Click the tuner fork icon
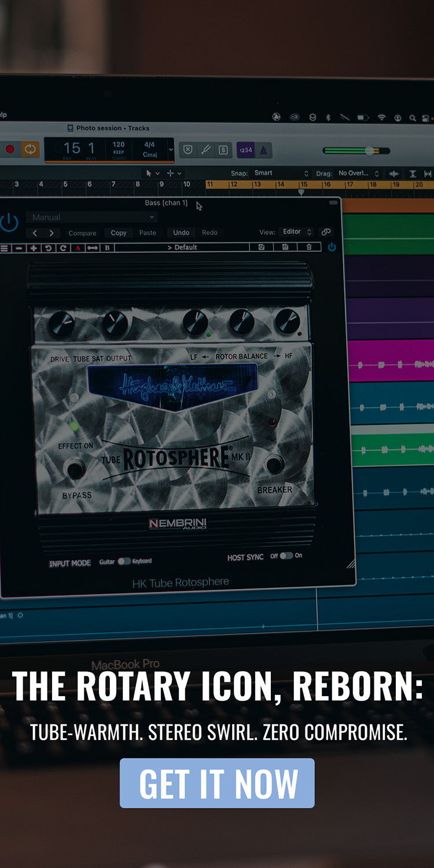 point(205,150)
